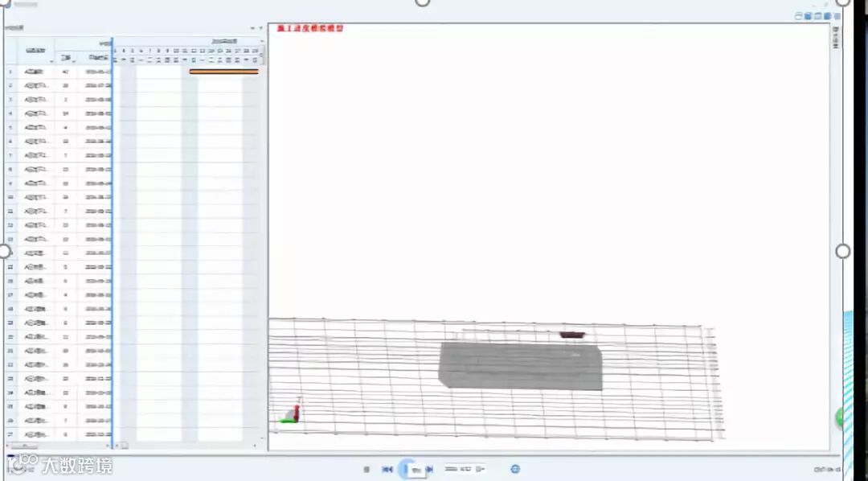Click the fourth view-layout icon at top right

coord(828,16)
